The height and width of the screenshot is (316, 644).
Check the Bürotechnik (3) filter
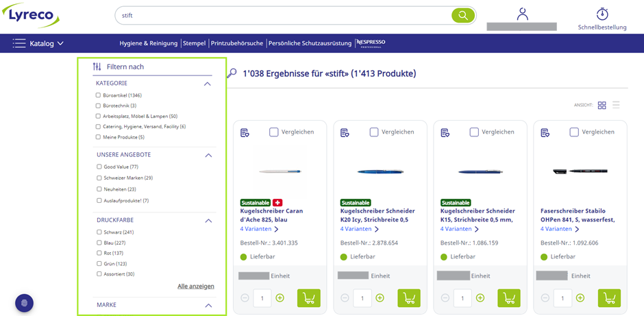point(98,106)
